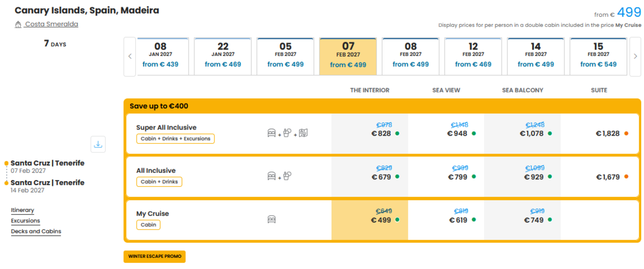
Task: Click the drinks icon in Super All Inclusive row
Action: [287, 133]
